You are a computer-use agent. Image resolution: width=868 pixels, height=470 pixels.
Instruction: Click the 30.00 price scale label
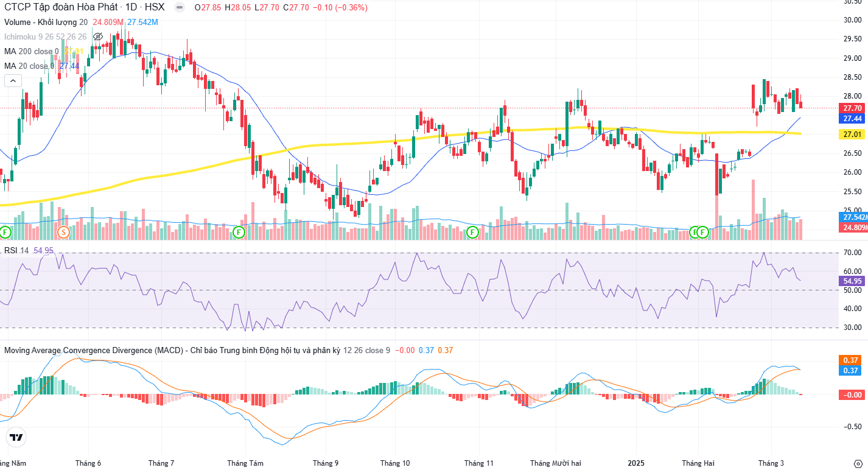pos(852,20)
